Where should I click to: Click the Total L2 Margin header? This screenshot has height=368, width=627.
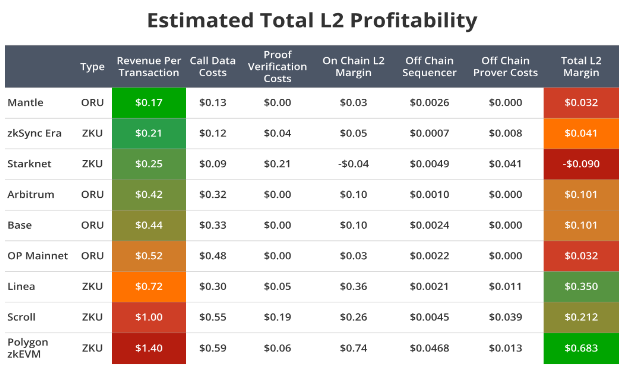tap(581, 66)
